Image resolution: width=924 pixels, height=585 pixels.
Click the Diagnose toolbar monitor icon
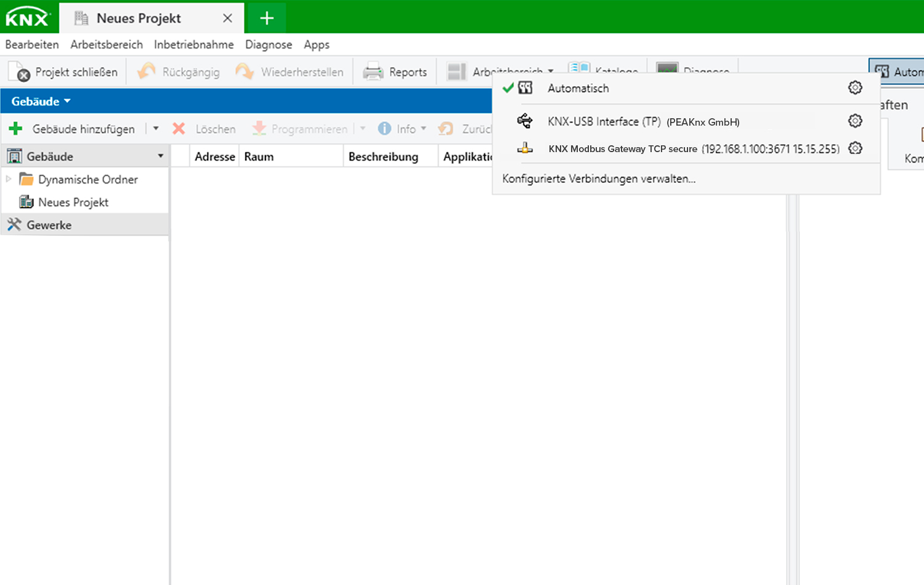click(667, 67)
